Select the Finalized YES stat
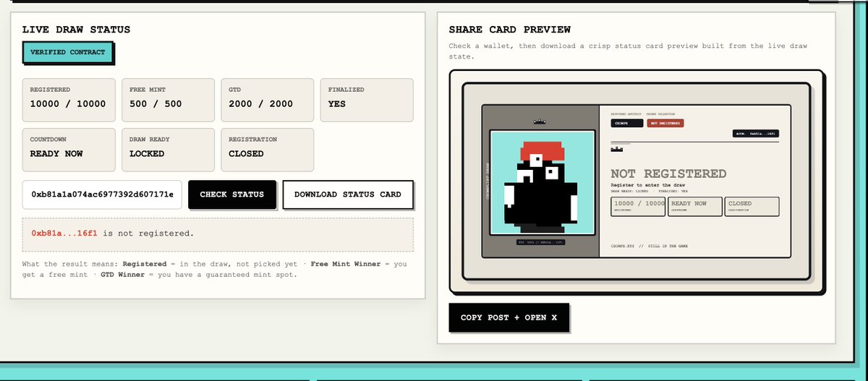Viewport: 868px width, 381px height. (x=367, y=100)
